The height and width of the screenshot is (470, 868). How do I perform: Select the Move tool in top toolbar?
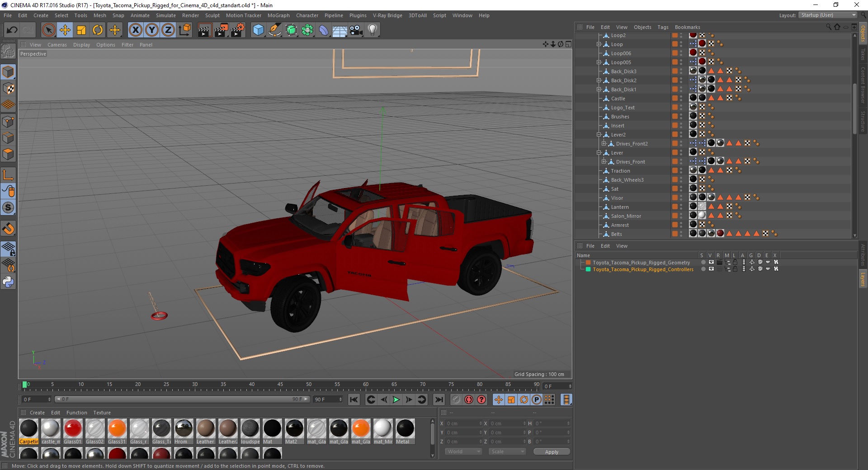(65, 30)
